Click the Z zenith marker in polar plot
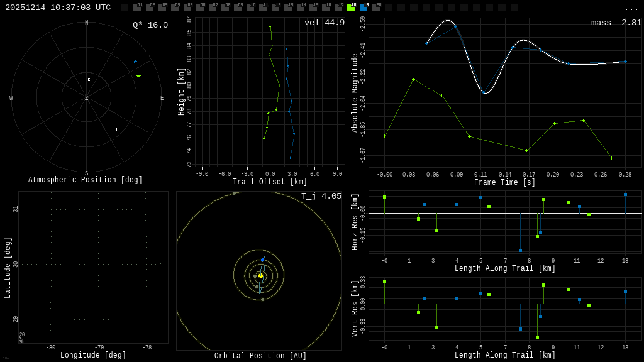 click(86, 98)
